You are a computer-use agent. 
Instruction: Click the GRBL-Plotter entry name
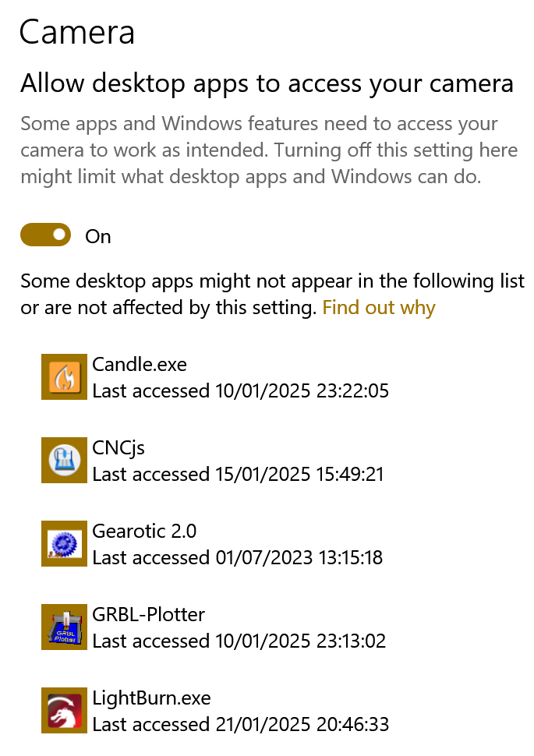point(149,615)
